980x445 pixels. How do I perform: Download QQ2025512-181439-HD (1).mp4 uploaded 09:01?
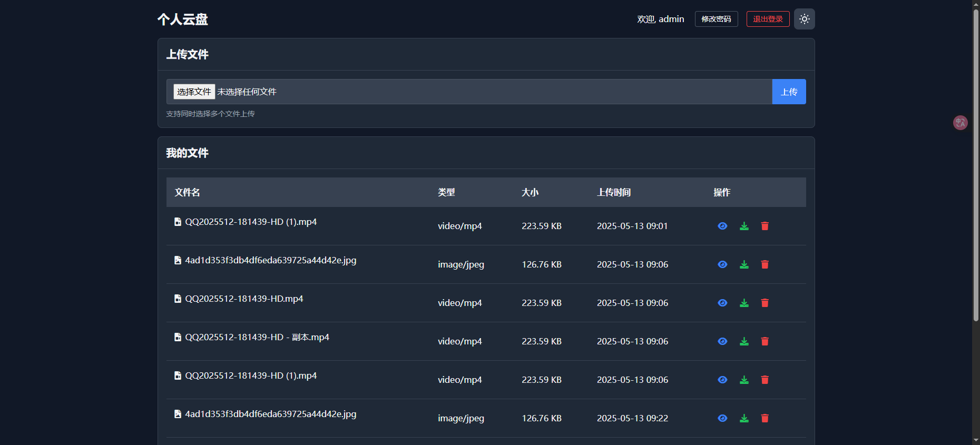click(x=744, y=226)
